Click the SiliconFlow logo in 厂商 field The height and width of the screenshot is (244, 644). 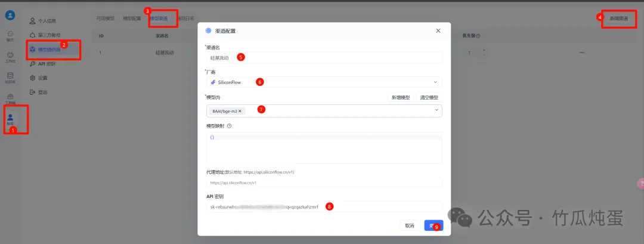tap(213, 82)
